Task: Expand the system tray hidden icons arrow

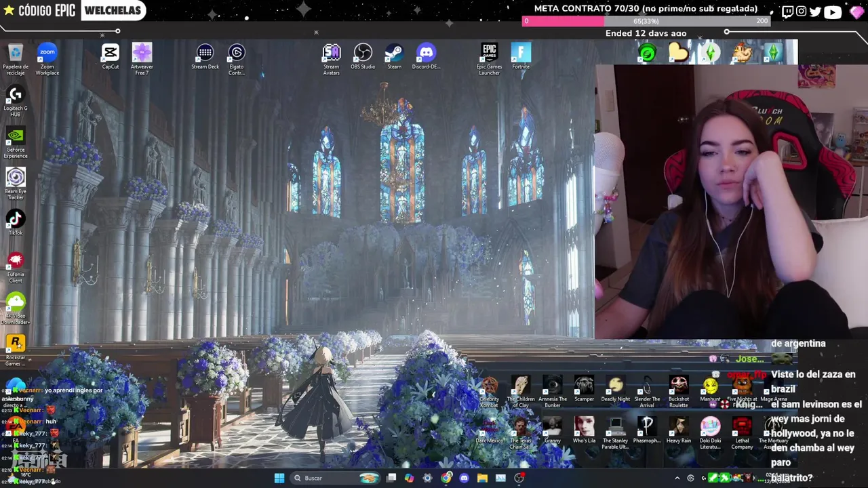Action: pyautogui.click(x=677, y=478)
